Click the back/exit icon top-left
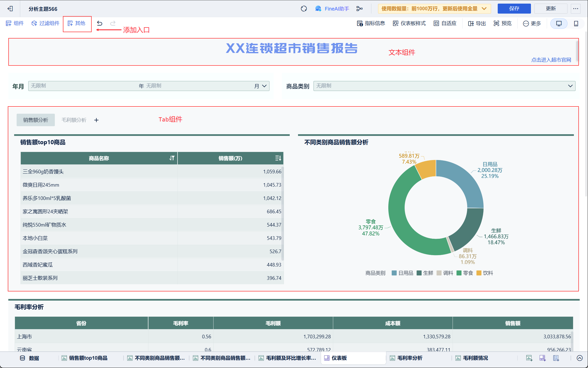The width and height of the screenshot is (588, 368). click(10, 9)
